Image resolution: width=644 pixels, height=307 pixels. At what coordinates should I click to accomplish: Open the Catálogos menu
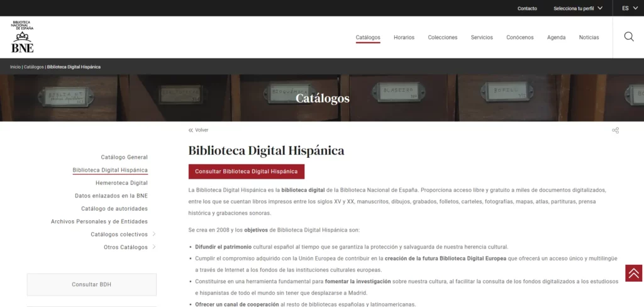(x=368, y=37)
